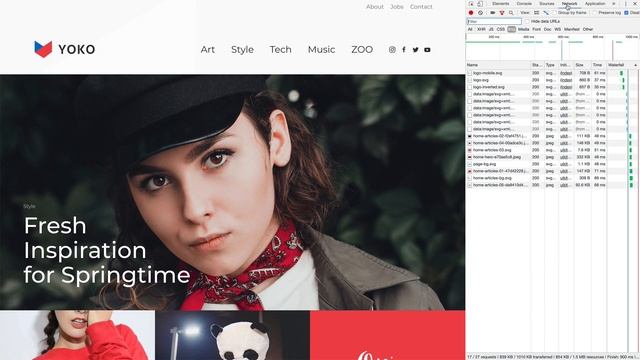Open the panda mask article thumbnail
Image resolution: width=640 pixels, height=360 pixels.
232,335
